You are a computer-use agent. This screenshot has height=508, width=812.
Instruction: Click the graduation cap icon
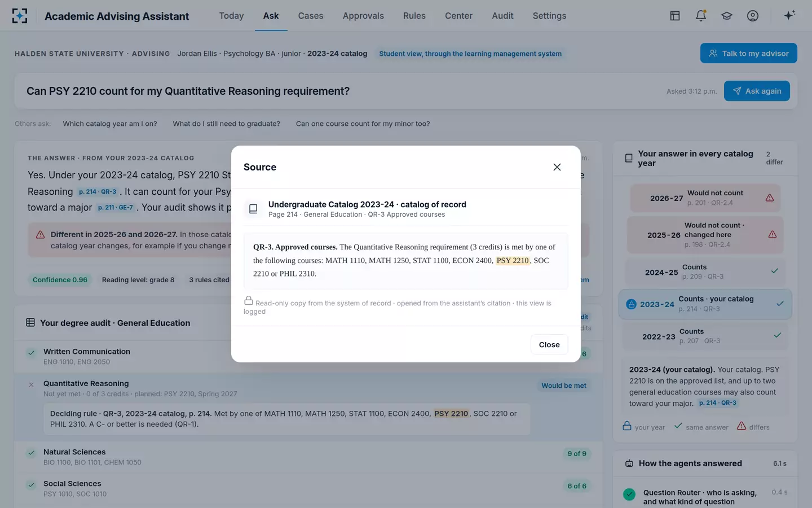(727, 16)
